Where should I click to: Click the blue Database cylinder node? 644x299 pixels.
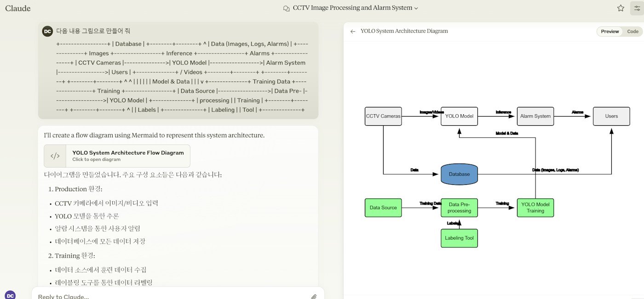459,174
